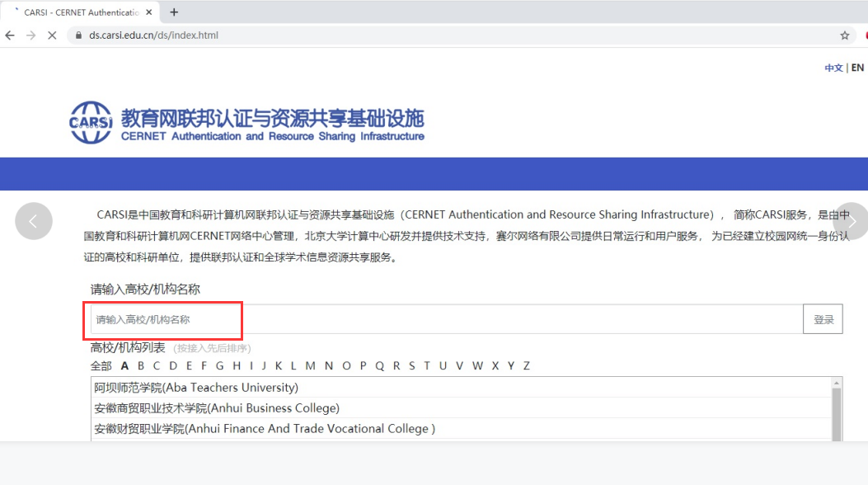The height and width of the screenshot is (485, 868).
Task: Click the padlock site info icon
Action: coord(78,35)
